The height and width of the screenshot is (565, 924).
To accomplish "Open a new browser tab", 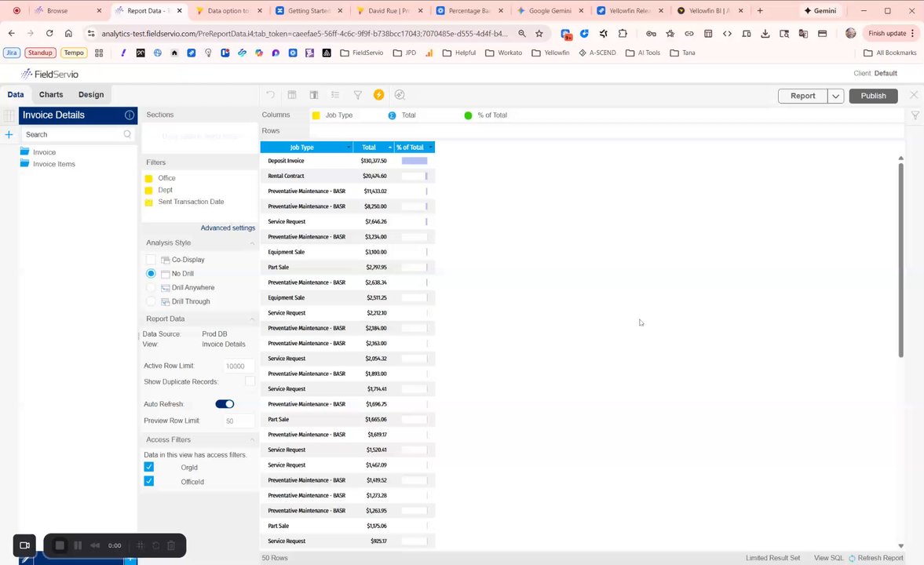I will (x=760, y=11).
